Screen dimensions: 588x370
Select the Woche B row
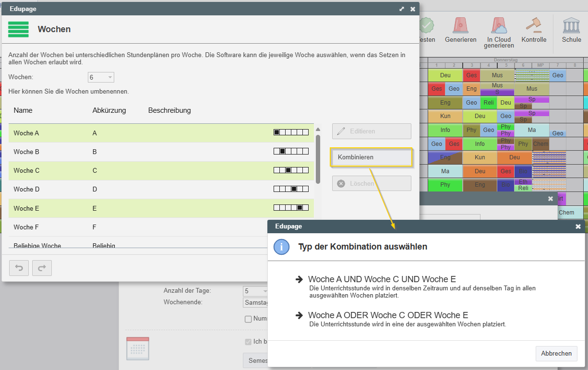161,152
